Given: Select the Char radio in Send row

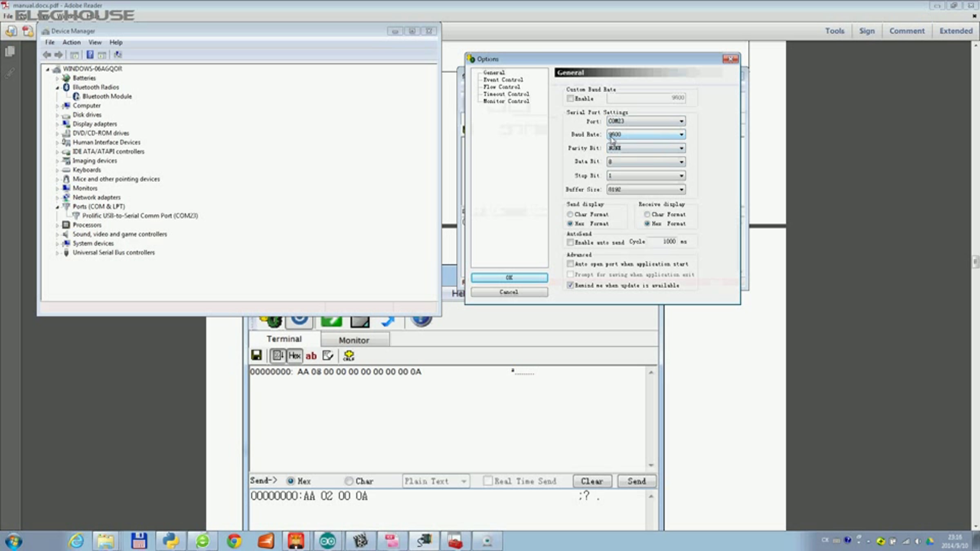Looking at the screenshot, I should point(349,481).
